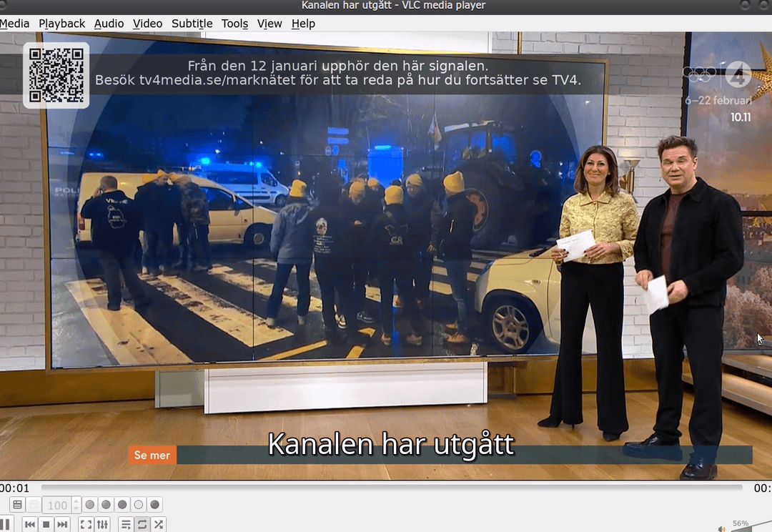Pause the video playback

point(6,524)
